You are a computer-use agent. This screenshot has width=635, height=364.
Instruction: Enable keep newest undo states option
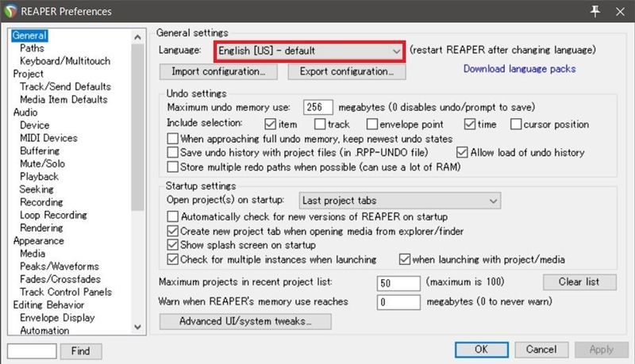coord(172,138)
